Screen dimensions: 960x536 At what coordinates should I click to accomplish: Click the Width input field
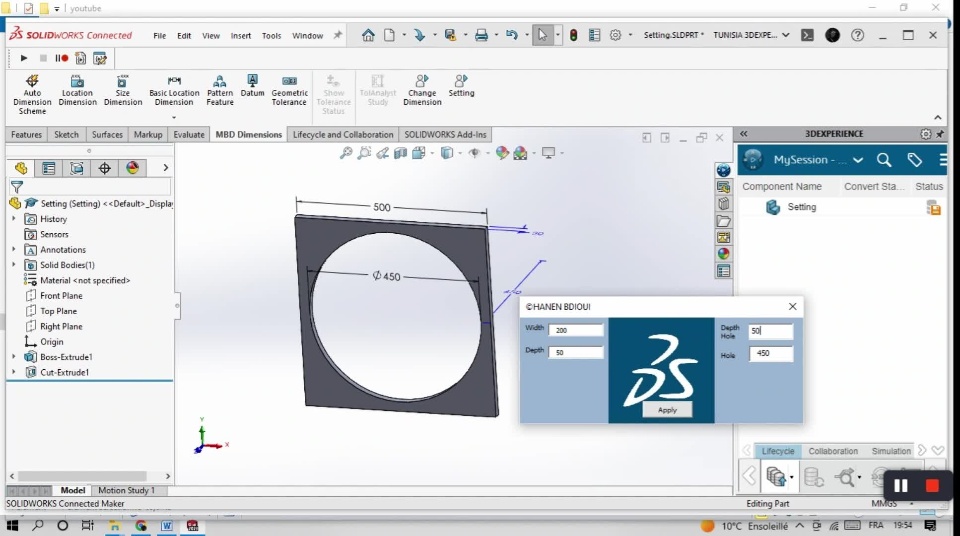tap(576, 330)
